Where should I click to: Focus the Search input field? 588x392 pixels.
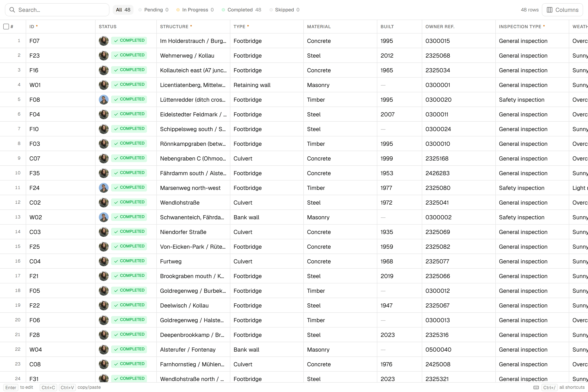(57, 10)
